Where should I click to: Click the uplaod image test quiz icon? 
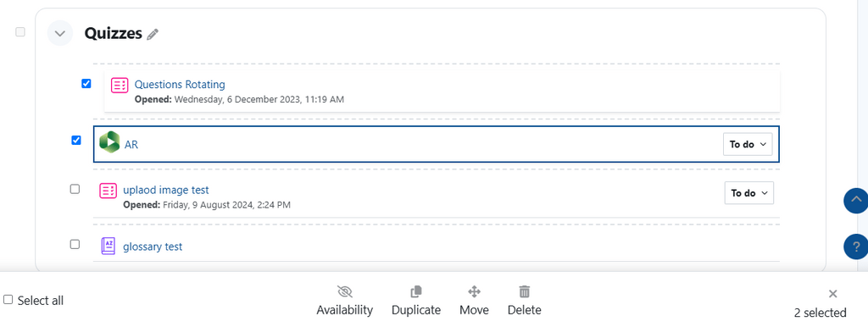[x=108, y=191]
